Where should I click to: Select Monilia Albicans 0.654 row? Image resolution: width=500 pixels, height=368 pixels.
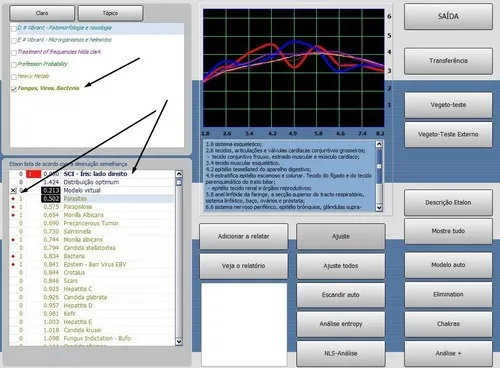click(x=92, y=215)
